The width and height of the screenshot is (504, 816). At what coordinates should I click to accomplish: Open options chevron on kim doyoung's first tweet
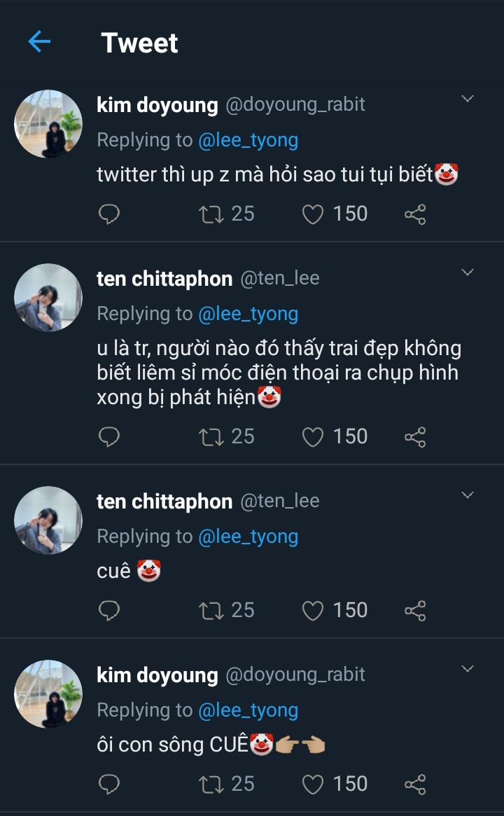[x=468, y=99]
